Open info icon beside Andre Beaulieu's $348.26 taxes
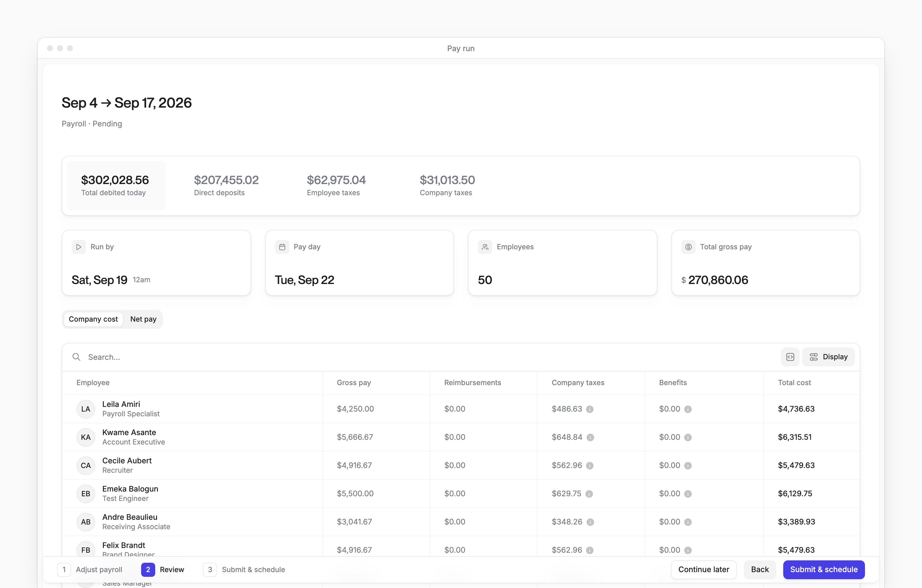This screenshot has width=922, height=588. [x=590, y=522]
